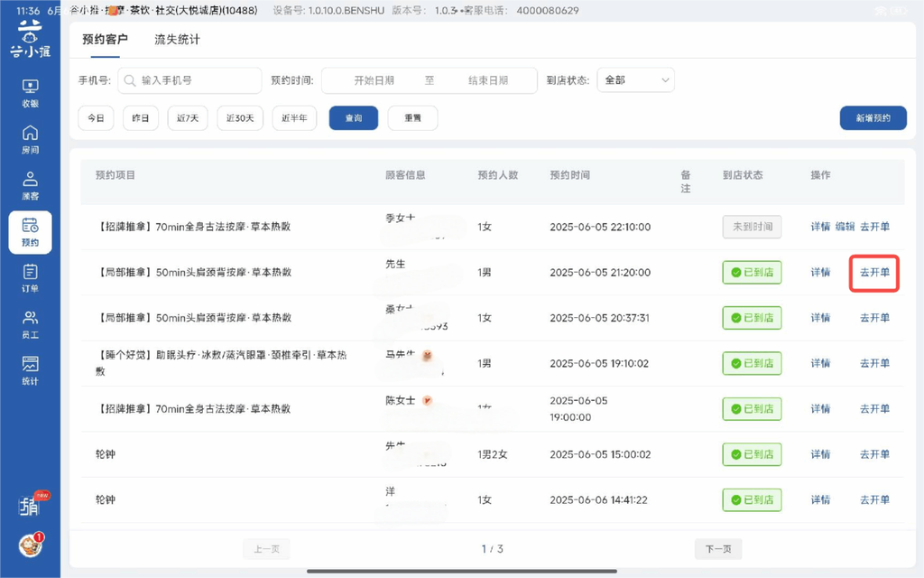Switch to the 预约客户 tab
924x578 pixels.
(x=105, y=40)
